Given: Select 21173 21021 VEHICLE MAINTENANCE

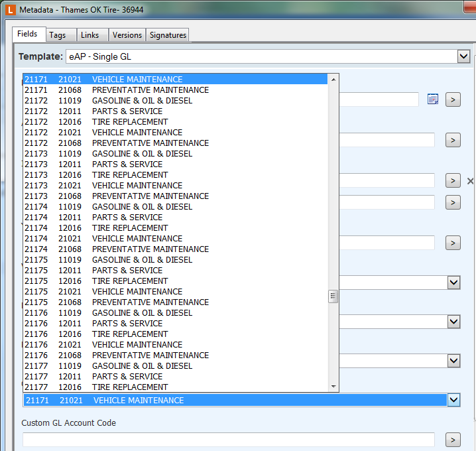Looking at the screenshot, I should (x=176, y=185).
